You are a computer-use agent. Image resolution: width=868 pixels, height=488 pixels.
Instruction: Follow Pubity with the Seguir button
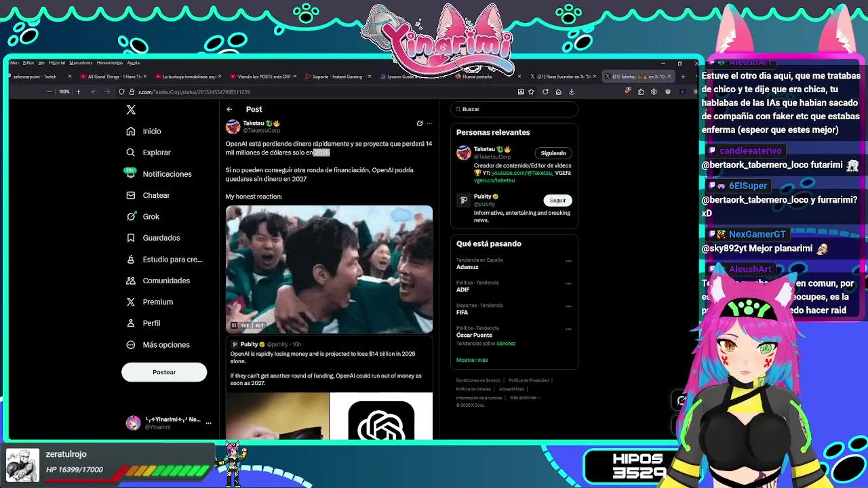click(557, 200)
